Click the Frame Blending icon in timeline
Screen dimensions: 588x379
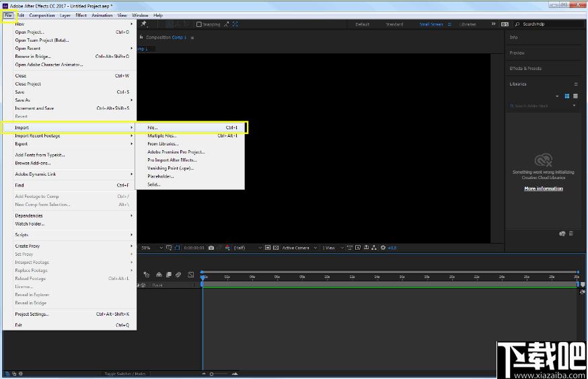pos(169,275)
